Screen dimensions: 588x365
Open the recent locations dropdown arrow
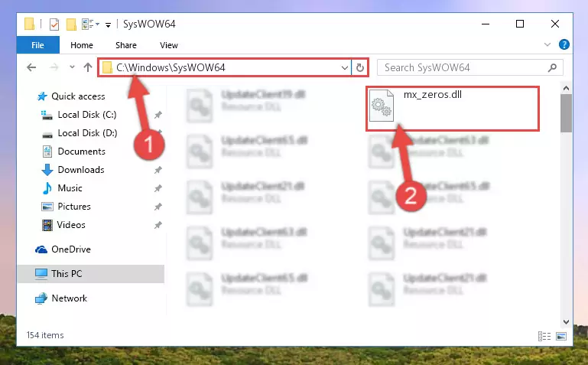pos(72,67)
